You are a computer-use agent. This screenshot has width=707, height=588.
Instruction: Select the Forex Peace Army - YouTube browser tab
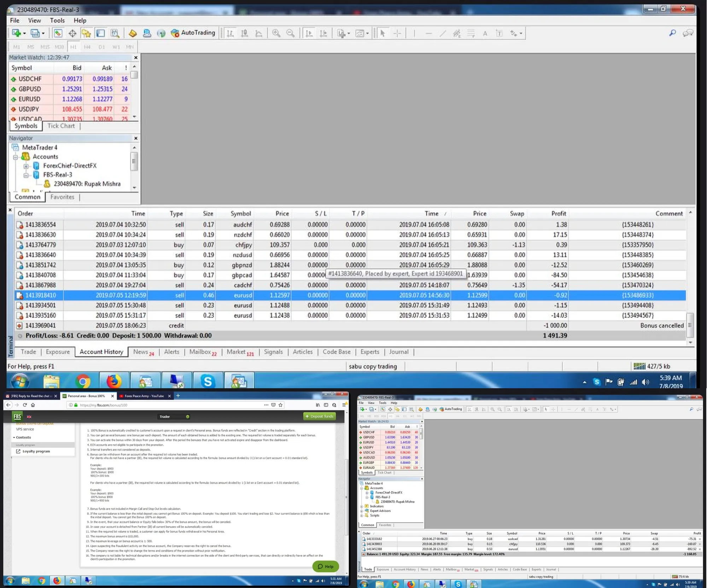pyautogui.click(x=145, y=396)
